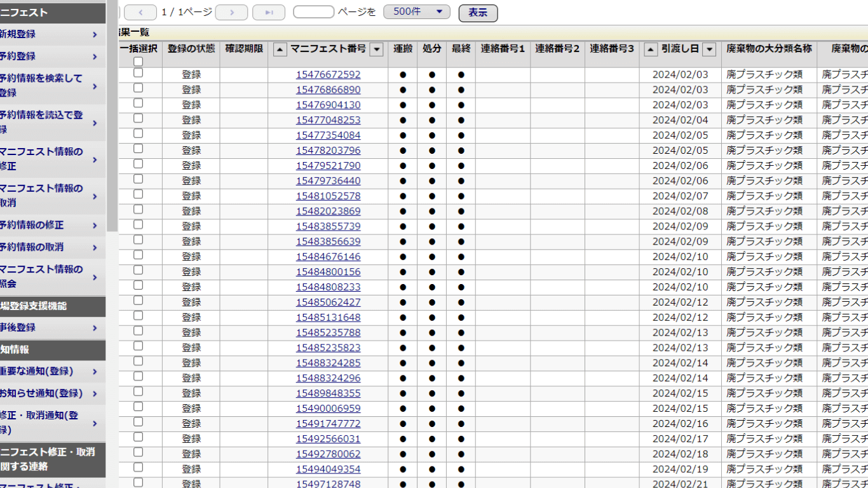Open manifest 15483855739 link

[x=328, y=226]
